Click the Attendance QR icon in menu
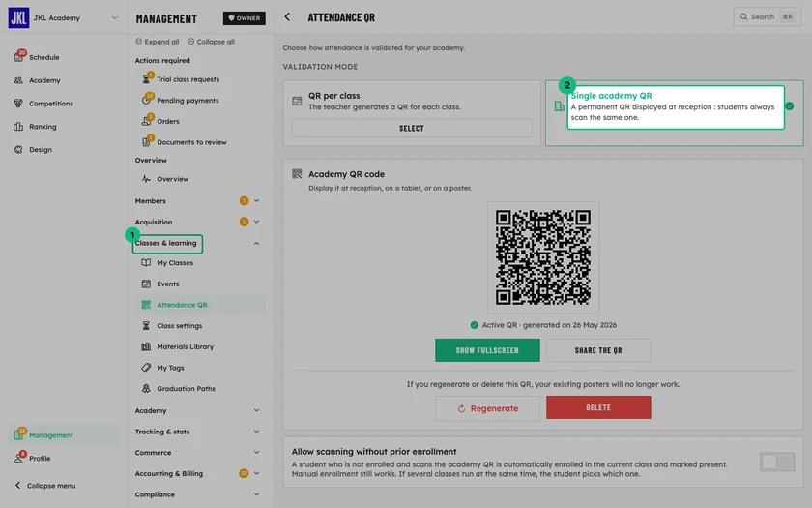Viewport: 812px width, 508px height. 146,305
